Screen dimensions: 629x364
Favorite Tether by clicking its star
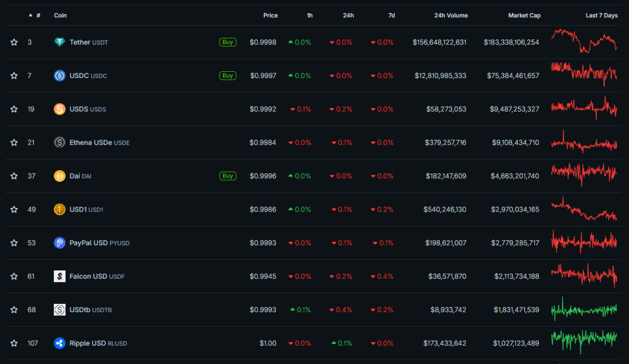point(14,42)
